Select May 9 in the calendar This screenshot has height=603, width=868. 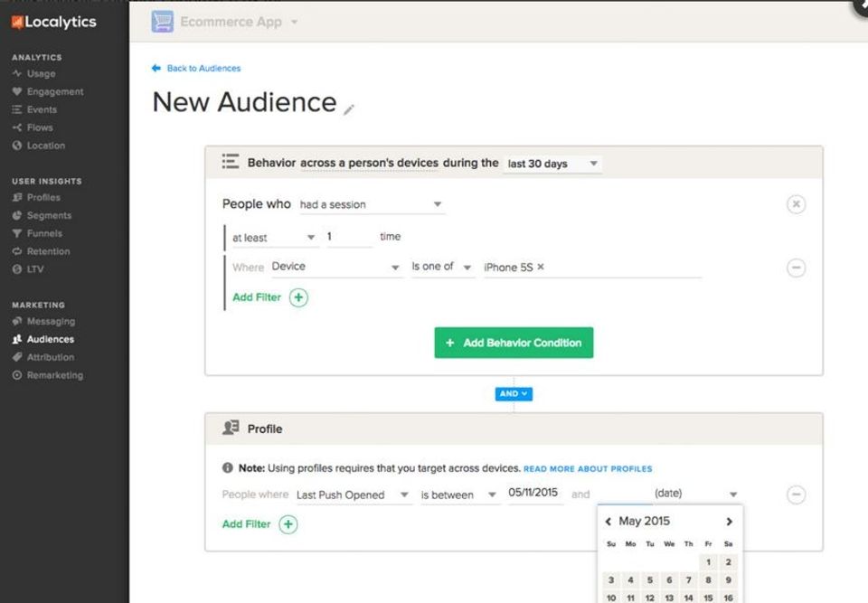tap(729, 580)
